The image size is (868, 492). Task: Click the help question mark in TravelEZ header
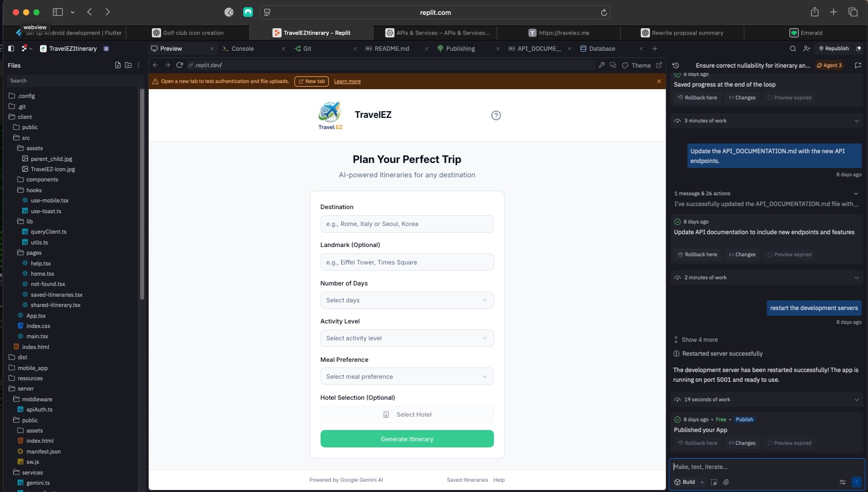pos(496,115)
